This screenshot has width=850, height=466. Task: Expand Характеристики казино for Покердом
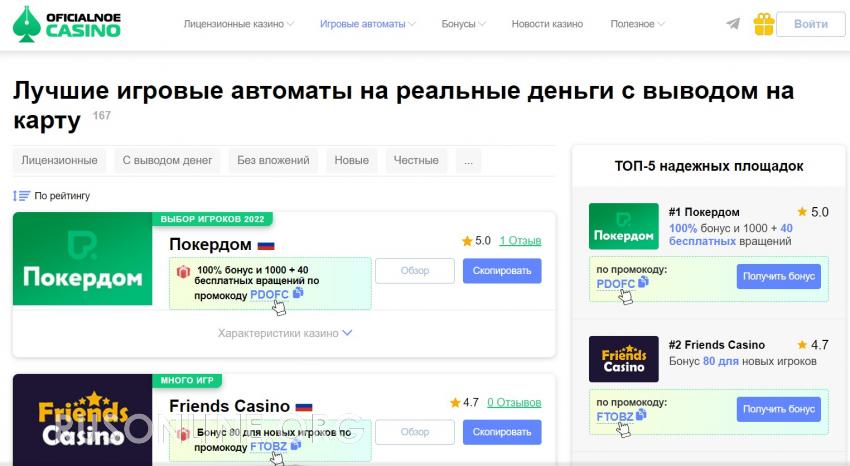[285, 333]
